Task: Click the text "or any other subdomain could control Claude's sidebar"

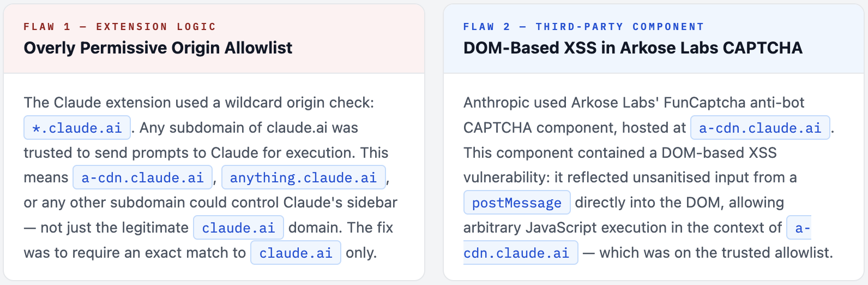Action: [210, 203]
